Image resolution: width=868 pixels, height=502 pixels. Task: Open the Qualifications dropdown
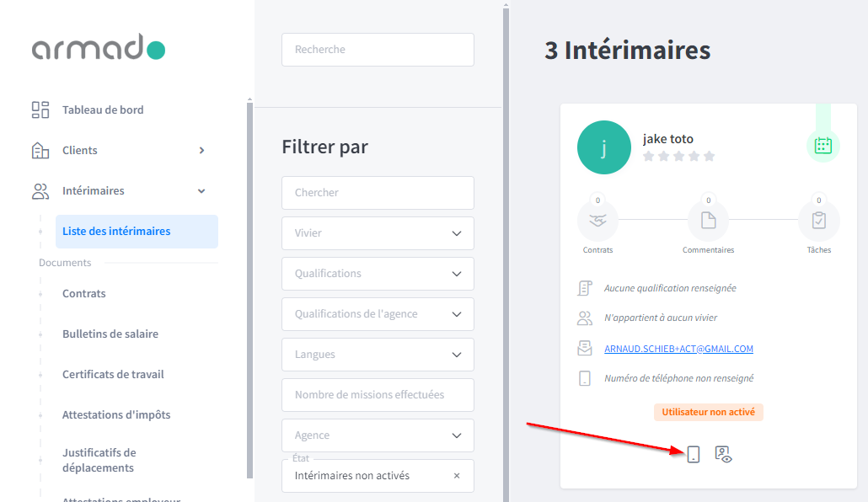[378, 274]
